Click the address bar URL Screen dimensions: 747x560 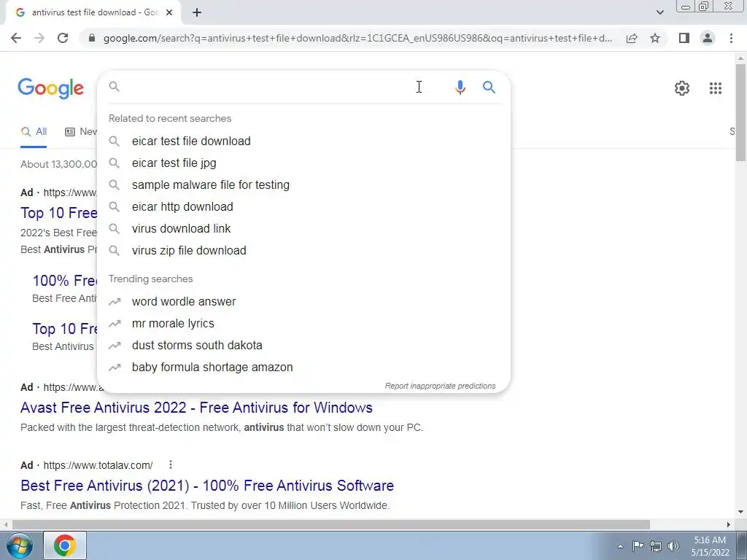point(357,38)
